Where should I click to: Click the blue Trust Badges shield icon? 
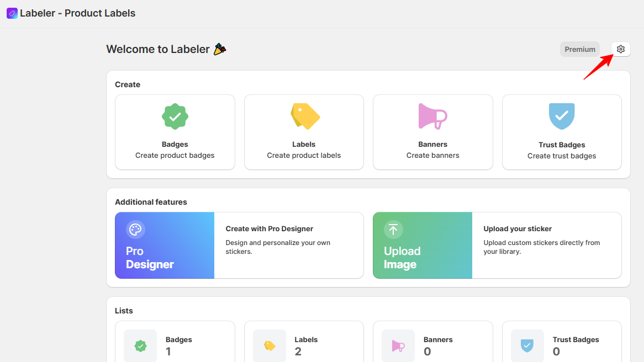[x=562, y=116]
